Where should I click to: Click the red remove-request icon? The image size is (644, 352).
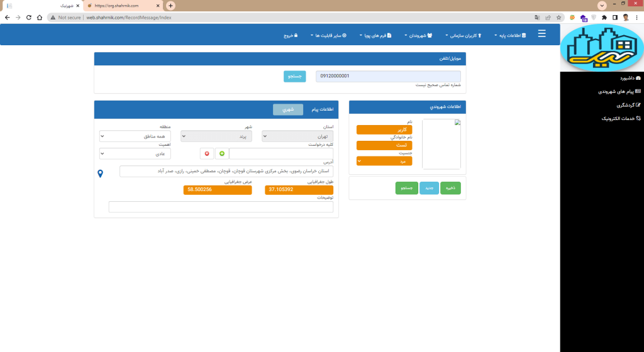pos(206,153)
